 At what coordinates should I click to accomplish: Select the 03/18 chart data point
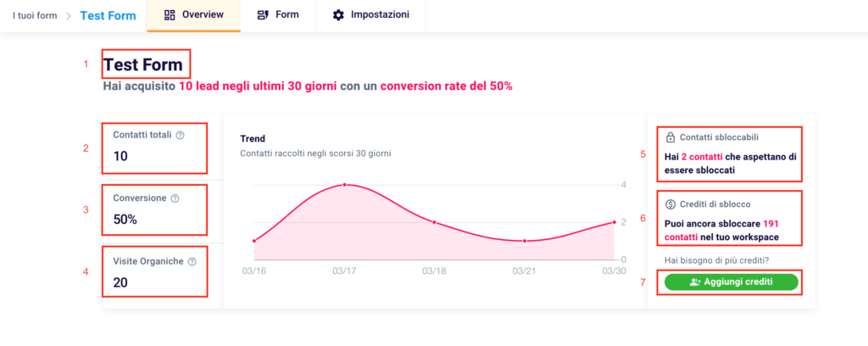click(x=435, y=222)
